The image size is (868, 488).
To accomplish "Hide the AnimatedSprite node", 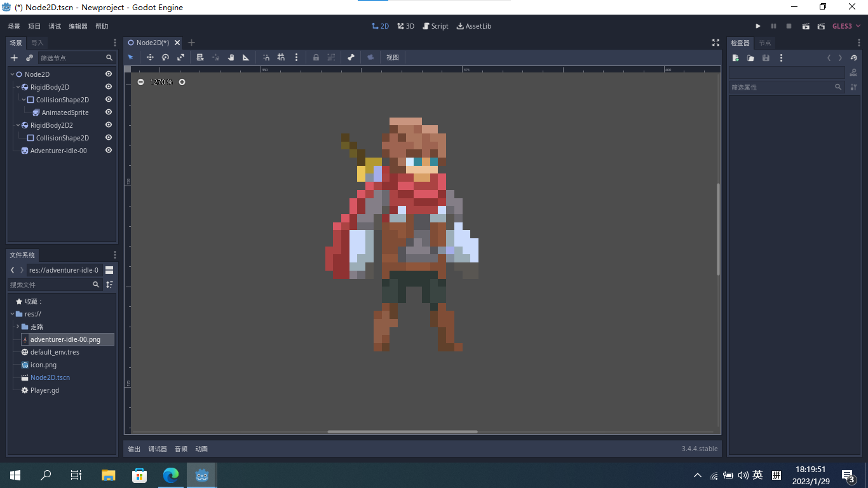I will point(109,112).
